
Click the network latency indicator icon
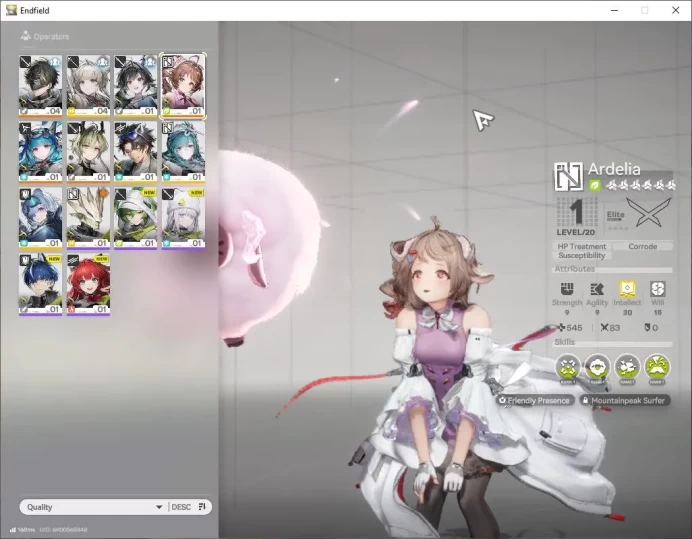click(12, 529)
